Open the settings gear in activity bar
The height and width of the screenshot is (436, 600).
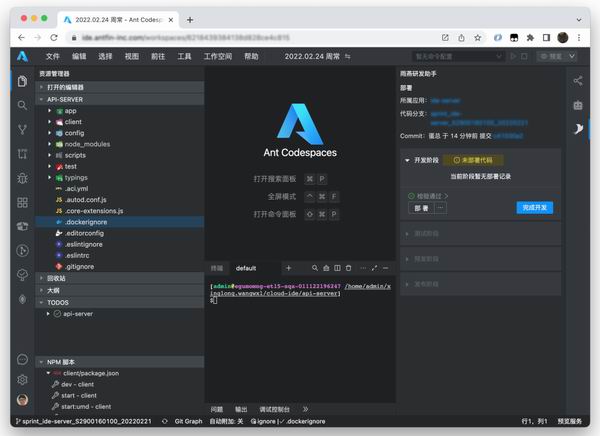pos(22,379)
